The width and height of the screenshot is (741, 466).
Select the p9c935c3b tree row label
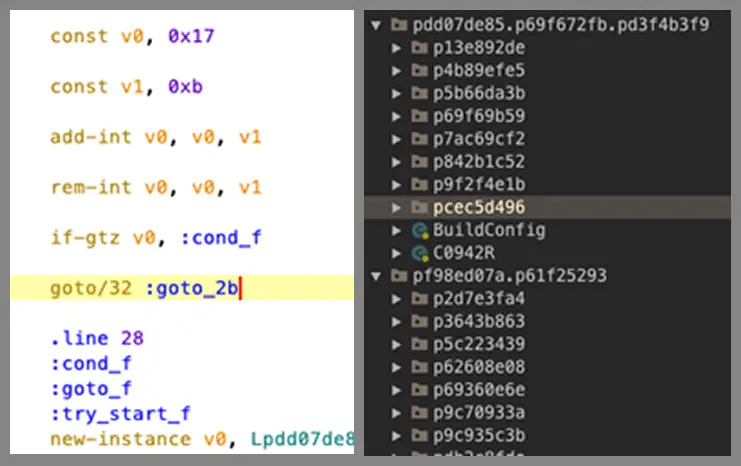(x=479, y=435)
